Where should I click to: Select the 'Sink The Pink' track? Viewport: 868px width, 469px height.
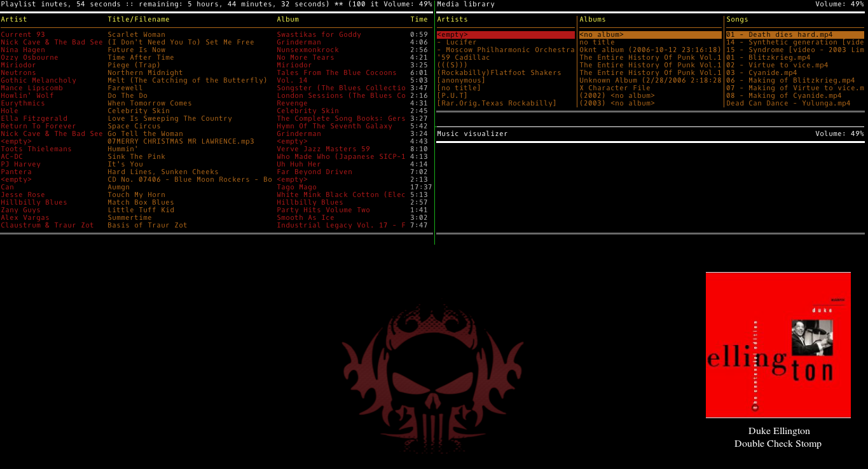(136, 157)
